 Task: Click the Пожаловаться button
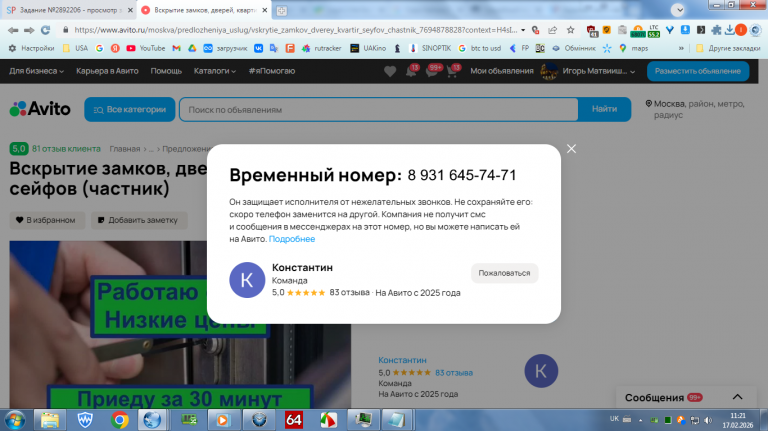[x=504, y=273]
